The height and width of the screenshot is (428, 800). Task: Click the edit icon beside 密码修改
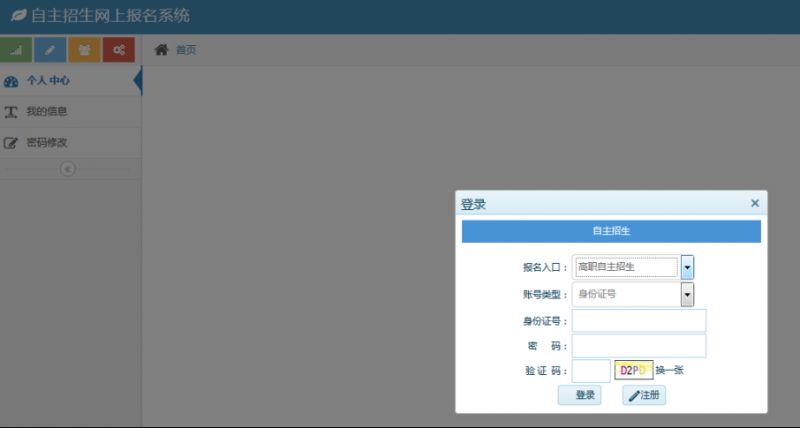click(11, 143)
